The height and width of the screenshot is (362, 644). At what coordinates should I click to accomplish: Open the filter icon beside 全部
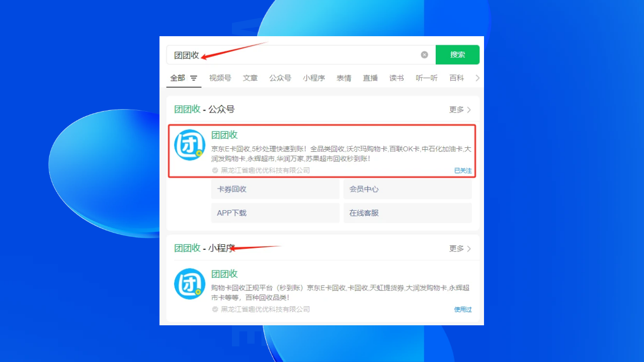(194, 78)
